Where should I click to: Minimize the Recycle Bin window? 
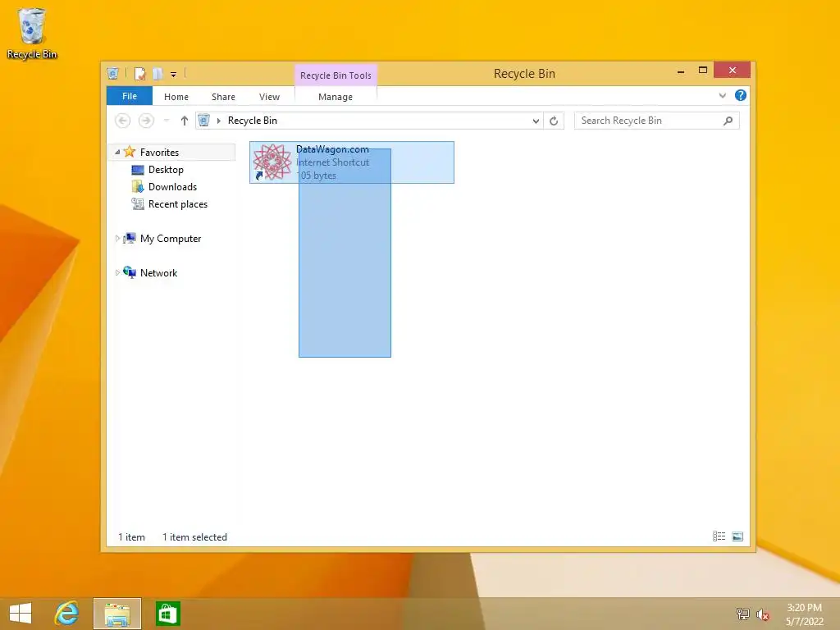[x=681, y=71]
